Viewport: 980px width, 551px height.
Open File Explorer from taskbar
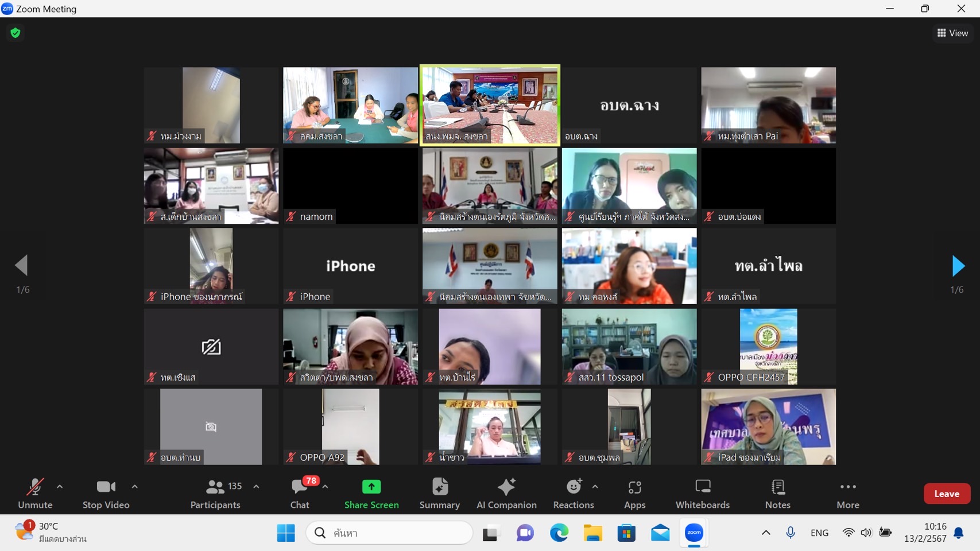[x=592, y=533]
